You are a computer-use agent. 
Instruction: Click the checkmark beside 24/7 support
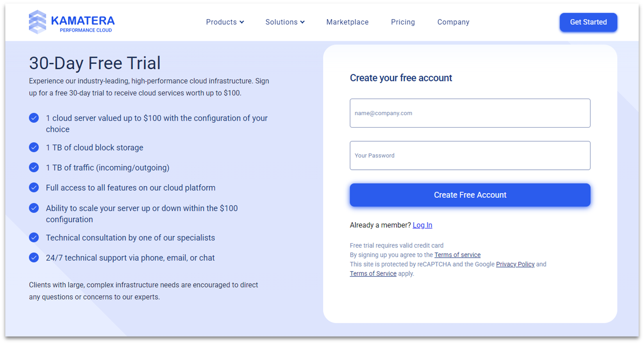(x=34, y=257)
